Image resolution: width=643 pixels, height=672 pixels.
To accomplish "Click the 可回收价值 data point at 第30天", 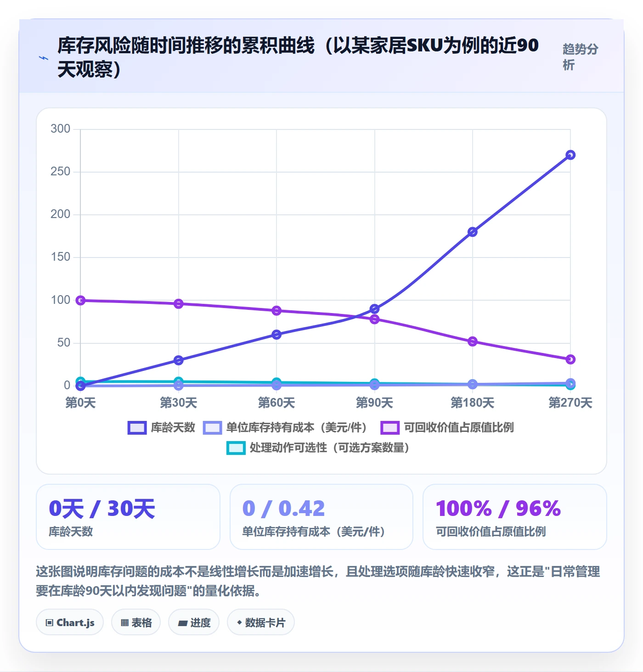I will point(179,304).
